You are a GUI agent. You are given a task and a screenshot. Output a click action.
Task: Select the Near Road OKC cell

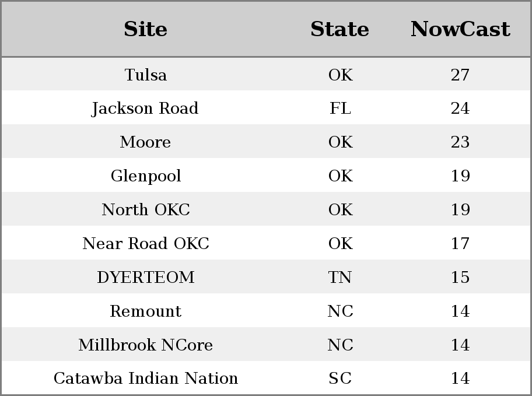point(146,244)
